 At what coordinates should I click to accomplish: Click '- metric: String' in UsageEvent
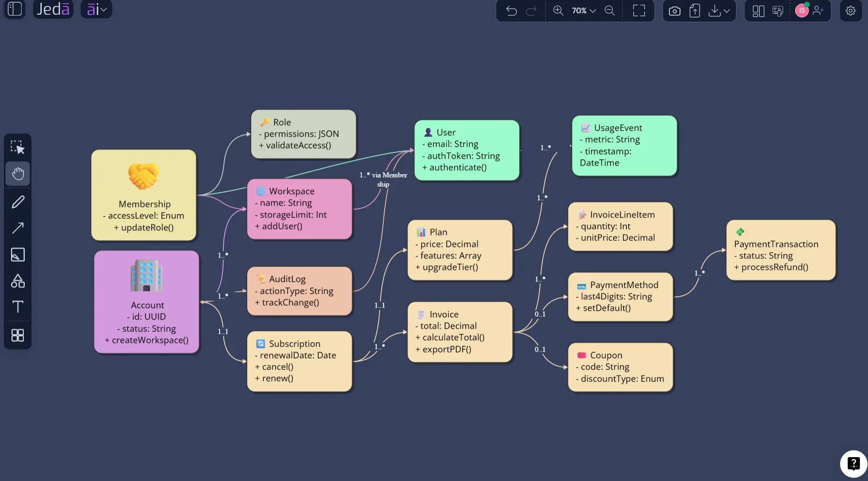click(610, 140)
